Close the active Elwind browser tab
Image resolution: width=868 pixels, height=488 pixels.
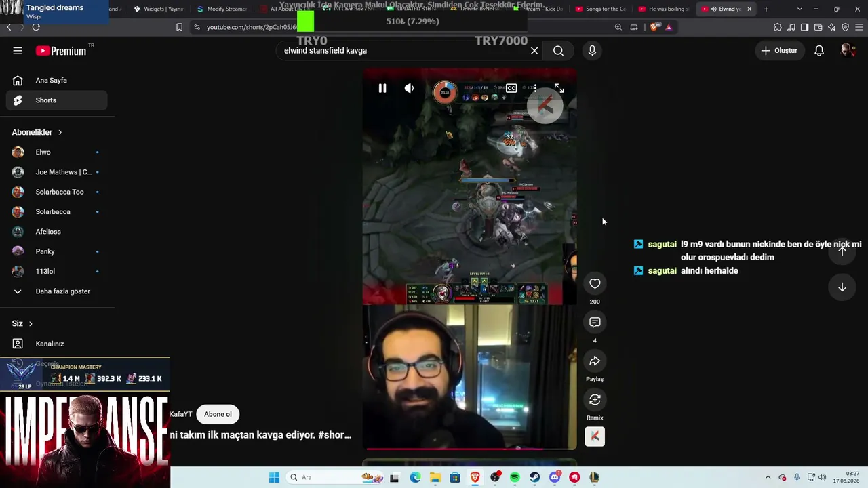click(x=749, y=9)
